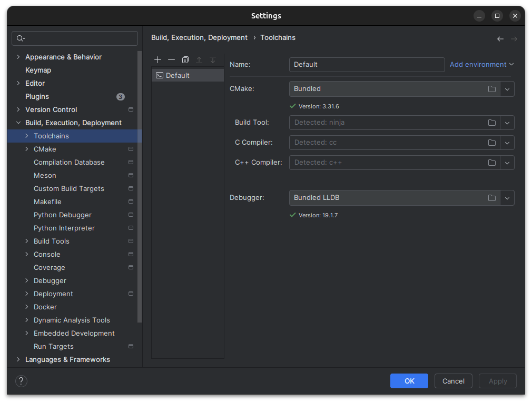
Task: Click OK to confirm settings
Action: [409, 381]
